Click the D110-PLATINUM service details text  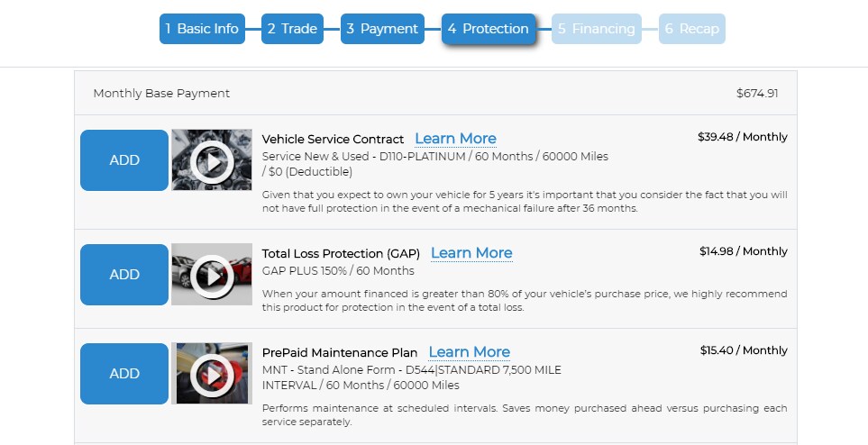coord(435,164)
